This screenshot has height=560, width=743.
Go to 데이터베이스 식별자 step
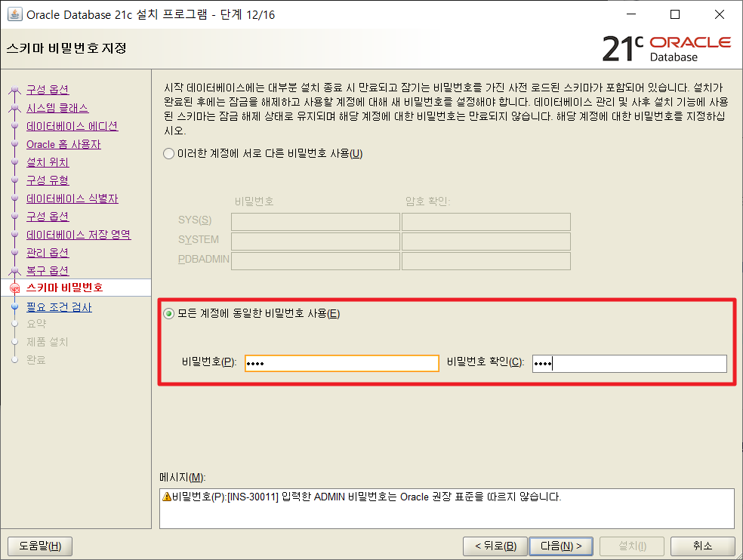pos(72,198)
